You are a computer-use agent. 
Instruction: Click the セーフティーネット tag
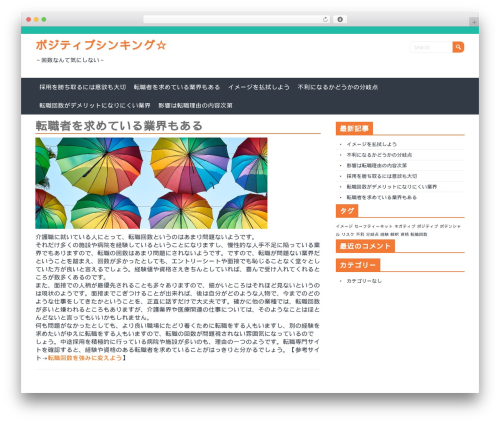click(373, 226)
